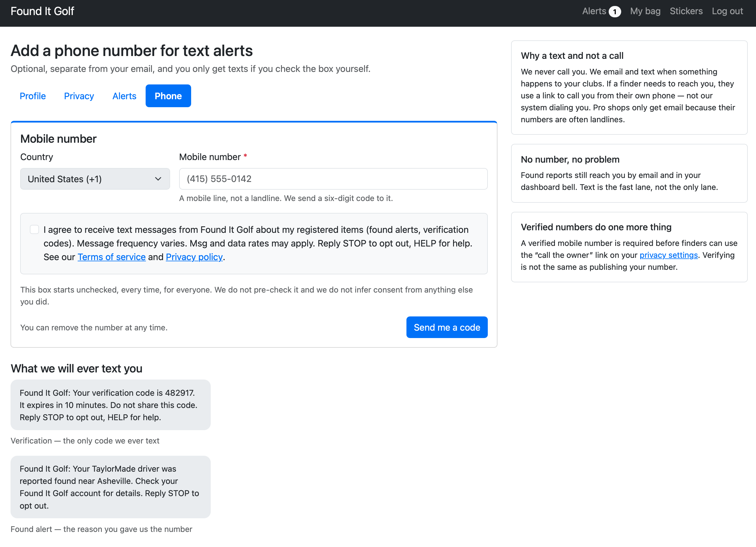Open Alerts in the top navigation bar
The height and width of the screenshot is (547, 756).
[601, 11]
